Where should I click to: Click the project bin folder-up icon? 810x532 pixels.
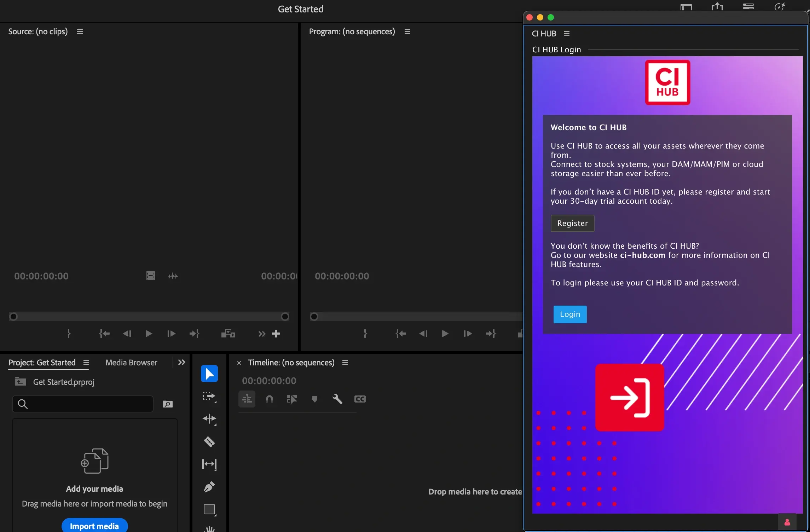point(21,382)
